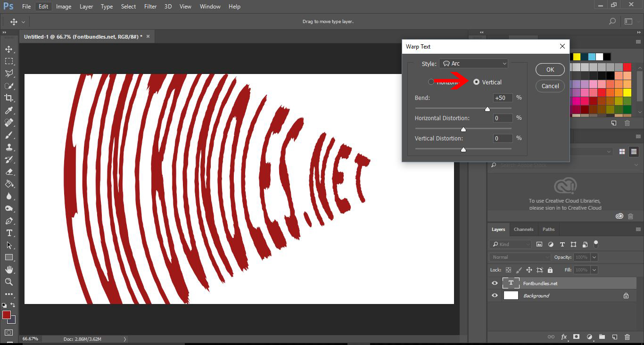Open the layer blending mode dropdown

pyautogui.click(x=519, y=257)
